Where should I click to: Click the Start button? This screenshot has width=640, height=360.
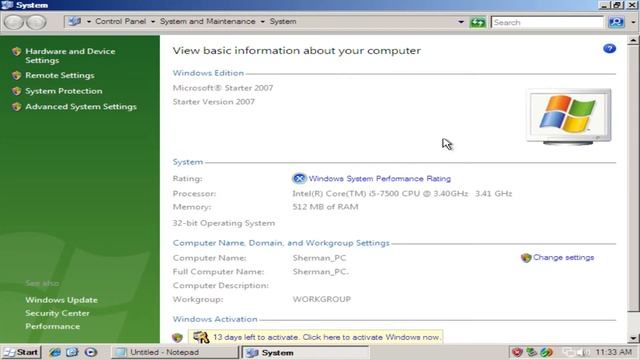(x=21, y=352)
